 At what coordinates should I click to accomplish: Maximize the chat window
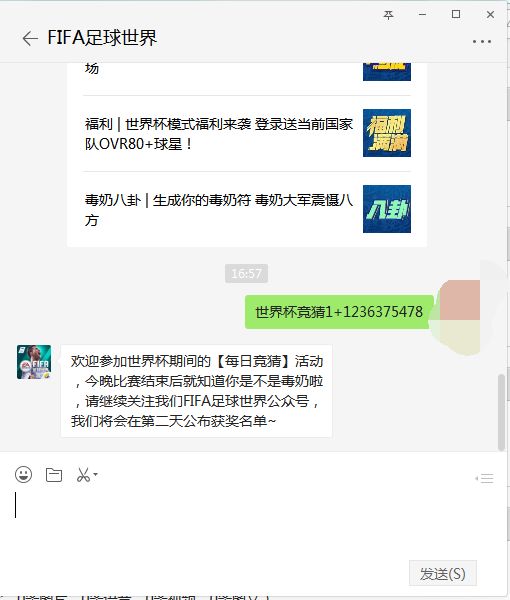456,15
